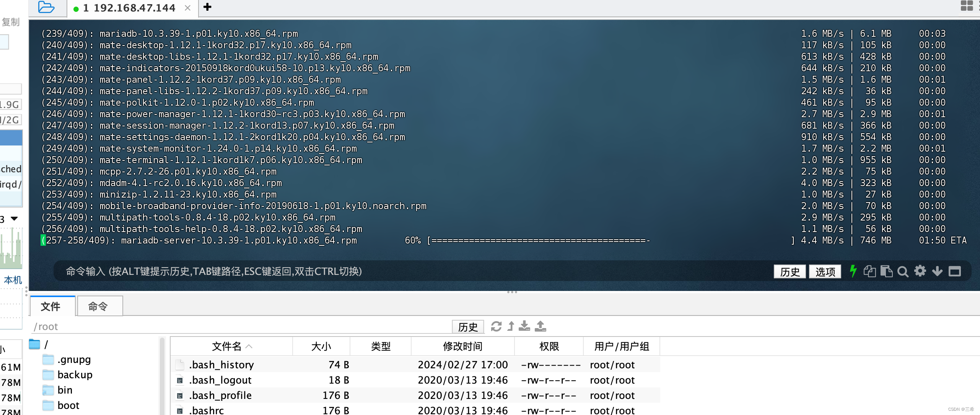The height and width of the screenshot is (415, 980).
Task: Refresh the /root file list
Action: point(496,327)
